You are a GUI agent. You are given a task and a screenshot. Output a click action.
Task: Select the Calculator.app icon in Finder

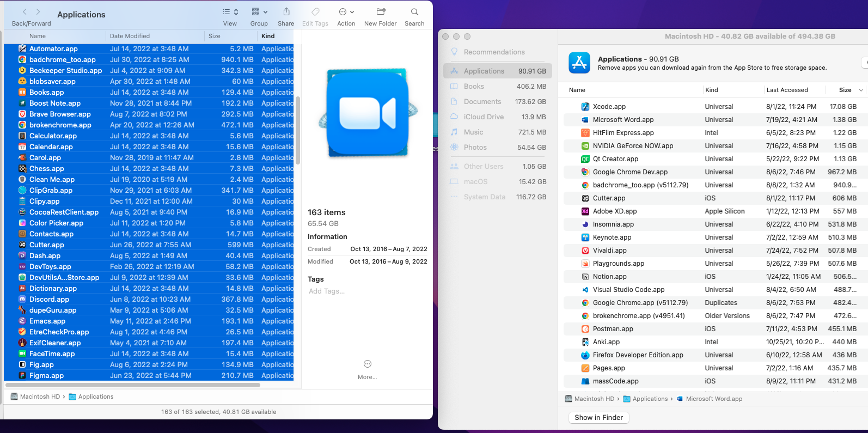pos(22,136)
